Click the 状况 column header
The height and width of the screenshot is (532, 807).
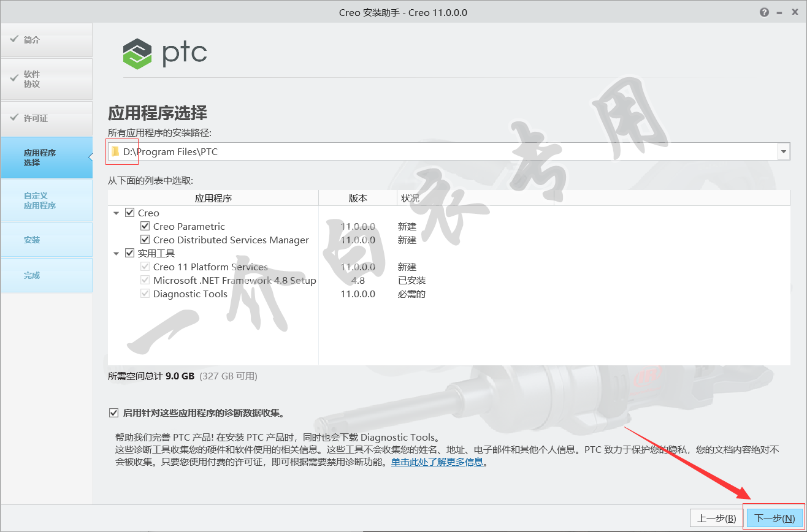476,198
